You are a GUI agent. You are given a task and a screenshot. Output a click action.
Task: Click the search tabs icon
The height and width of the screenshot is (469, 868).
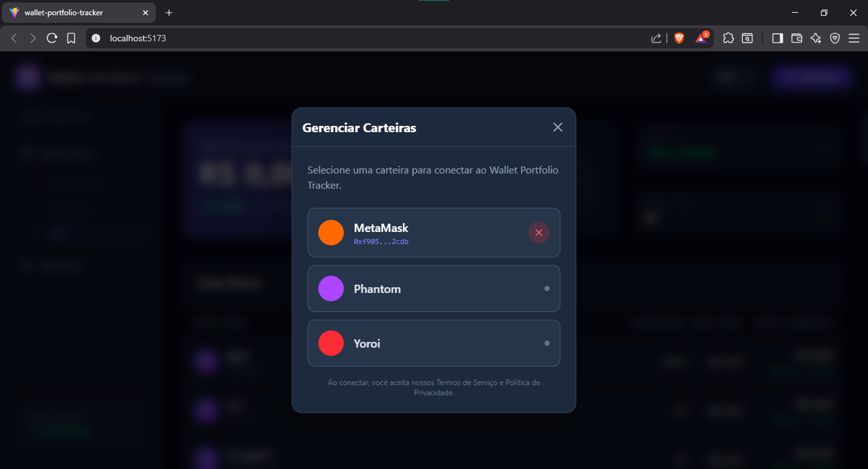pos(747,37)
